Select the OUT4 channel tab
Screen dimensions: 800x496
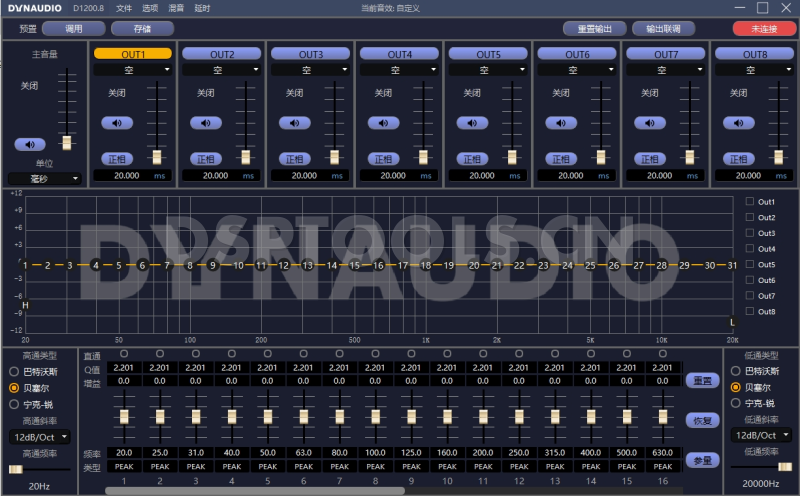click(399, 54)
